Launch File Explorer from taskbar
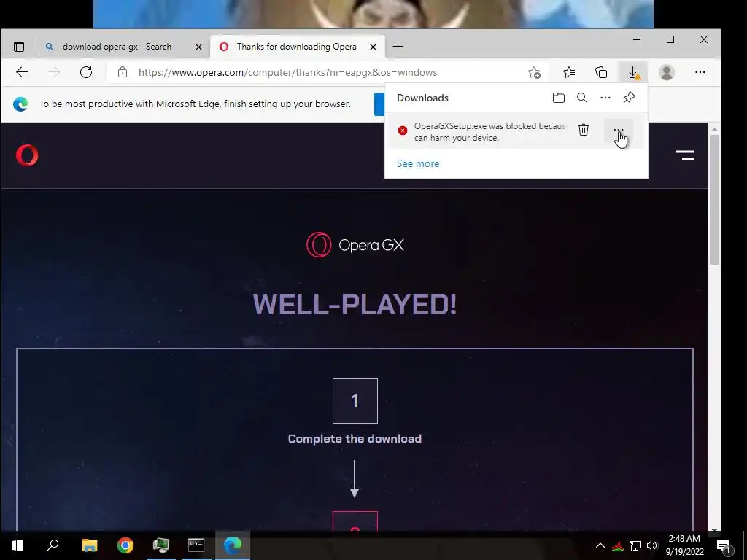This screenshot has height=560, width=747. (x=89, y=545)
